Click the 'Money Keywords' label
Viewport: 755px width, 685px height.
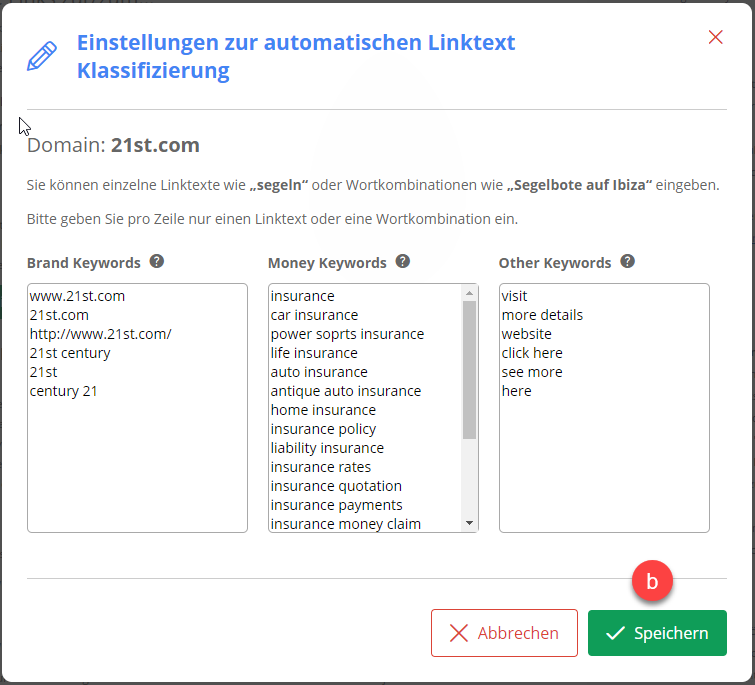click(327, 263)
